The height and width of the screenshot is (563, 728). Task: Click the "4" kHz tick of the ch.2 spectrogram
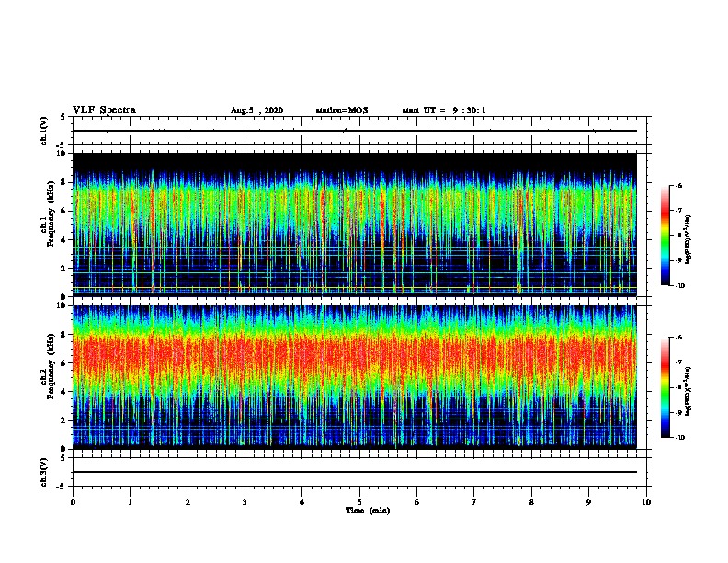pos(63,392)
